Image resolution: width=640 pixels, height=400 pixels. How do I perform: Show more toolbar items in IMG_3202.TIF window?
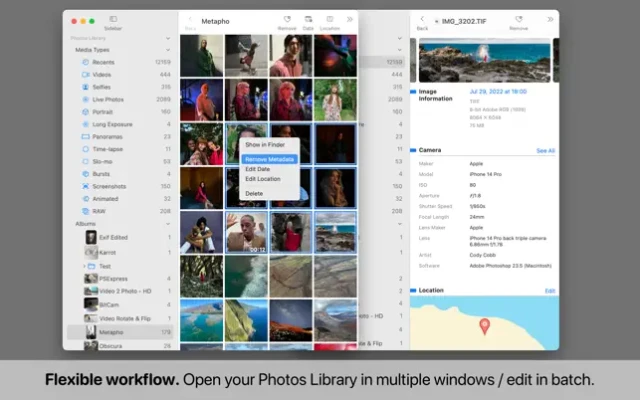550,19
